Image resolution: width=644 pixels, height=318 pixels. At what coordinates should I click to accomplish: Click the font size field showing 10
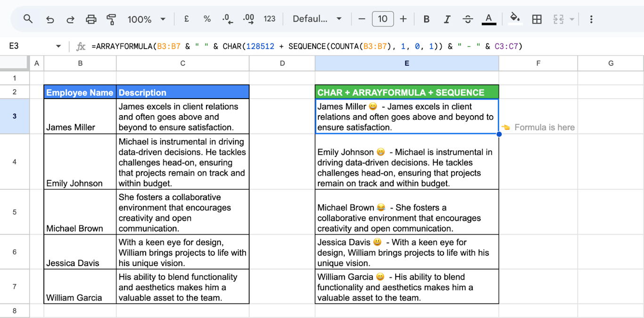(x=383, y=19)
